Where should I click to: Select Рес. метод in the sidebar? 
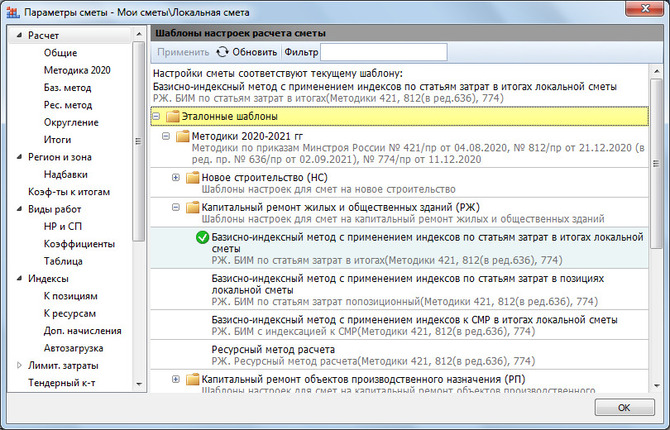68,105
